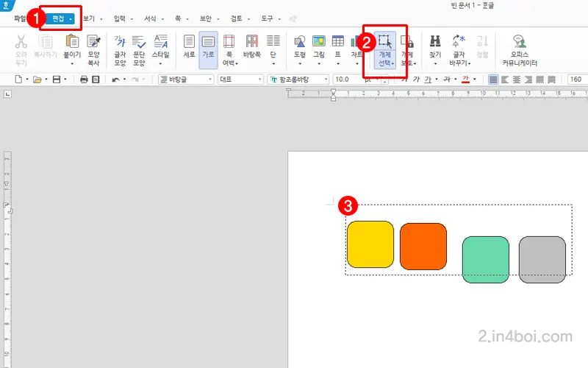Click the undo arrow
The width and height of the screenshot is (588, 368).
(x=116, y=79)
